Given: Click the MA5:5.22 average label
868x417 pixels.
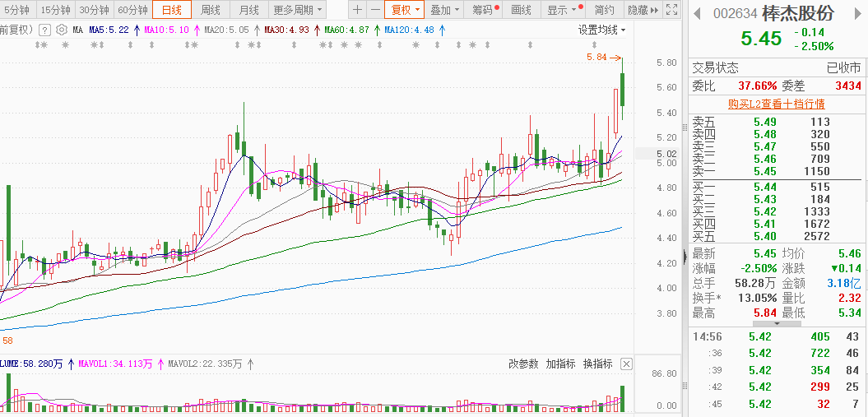Looking at the screenshot, I should click(x=109, y=30).
